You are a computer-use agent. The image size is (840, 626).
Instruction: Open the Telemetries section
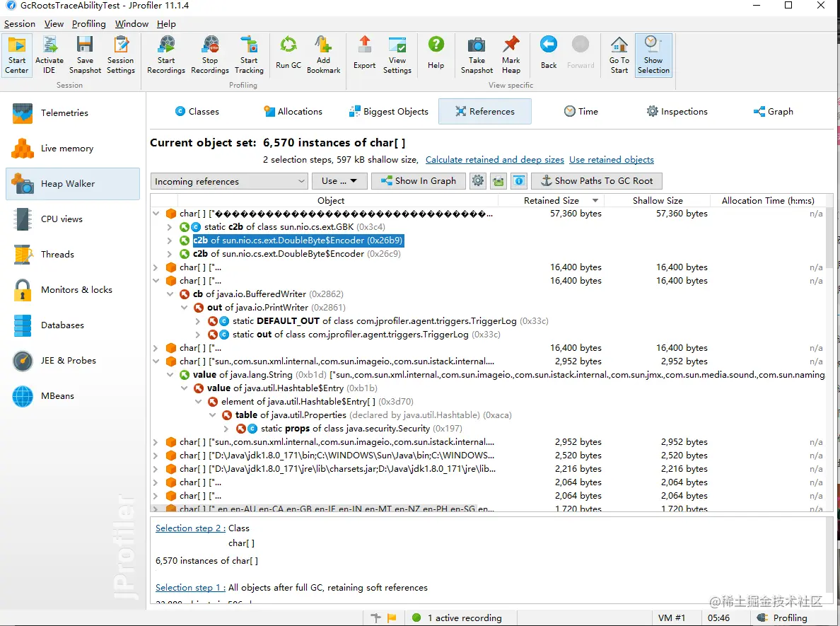[x=73, y=113]
